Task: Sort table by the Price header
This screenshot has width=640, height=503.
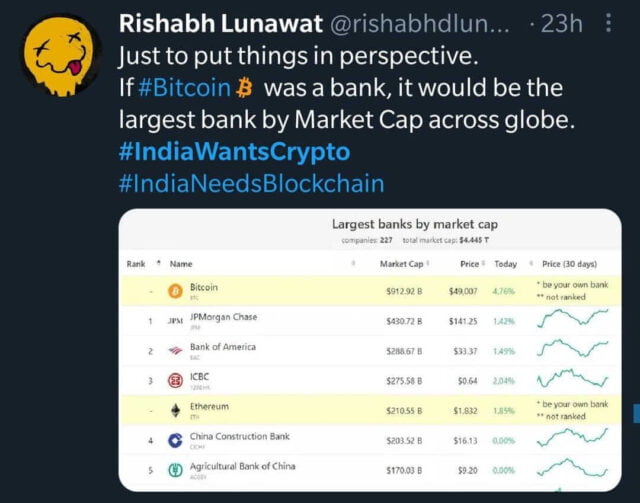Action: [x=469, y=264]
